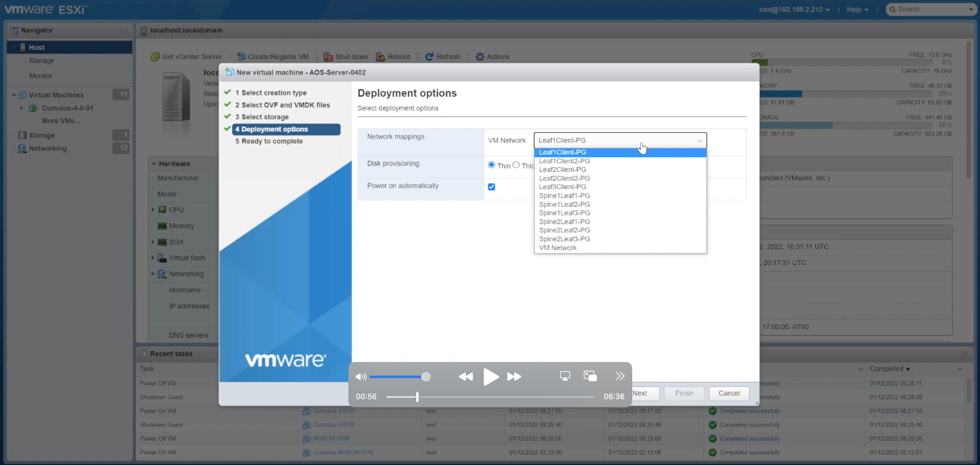The height and width of the screenshot is (465, 980).
Task: Click the AirPlay screen icon
Action: coord(565,376)
